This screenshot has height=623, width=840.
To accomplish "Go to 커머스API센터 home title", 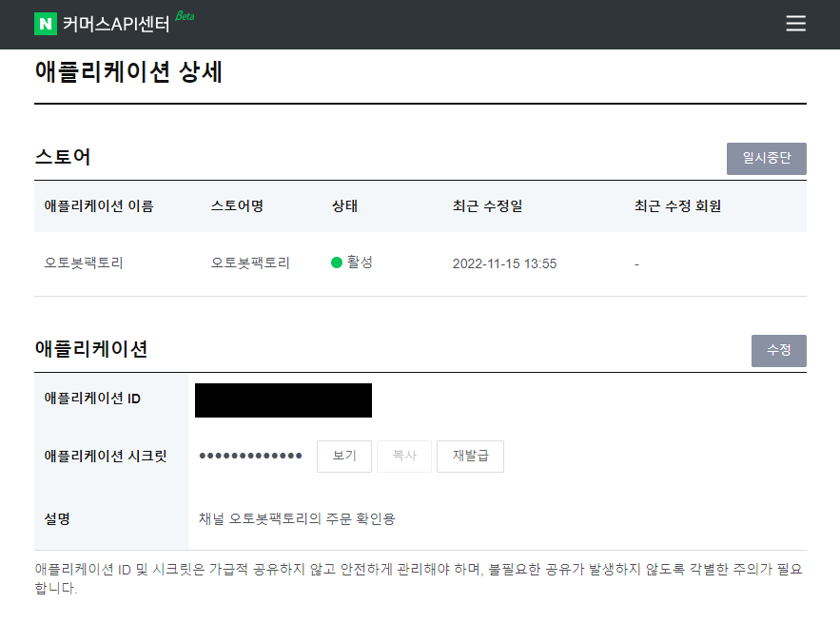I will [116, 24].
